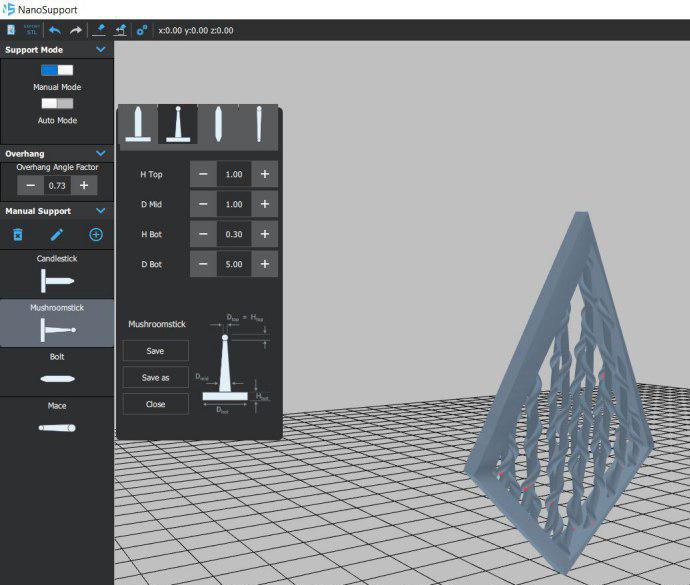Click the Overhang Angle Factor value 0.73
This screenshot has width=690, height=585.
pyautogui.click(x=57, y=185)
